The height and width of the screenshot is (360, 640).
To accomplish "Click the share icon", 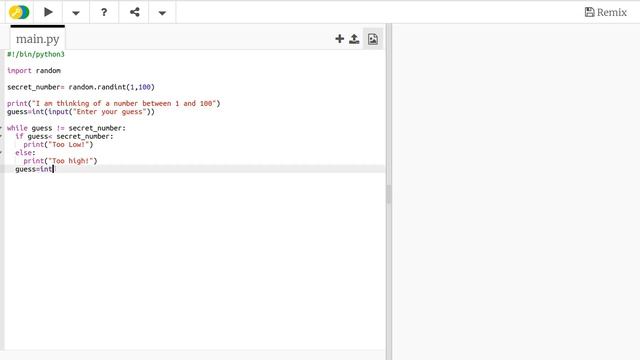I will click(134, 12).
